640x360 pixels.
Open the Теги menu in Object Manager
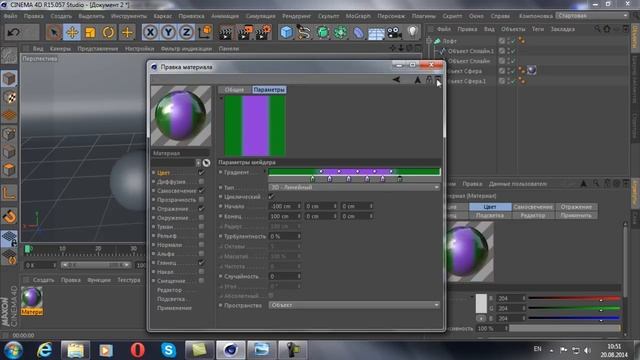(538, 29)
